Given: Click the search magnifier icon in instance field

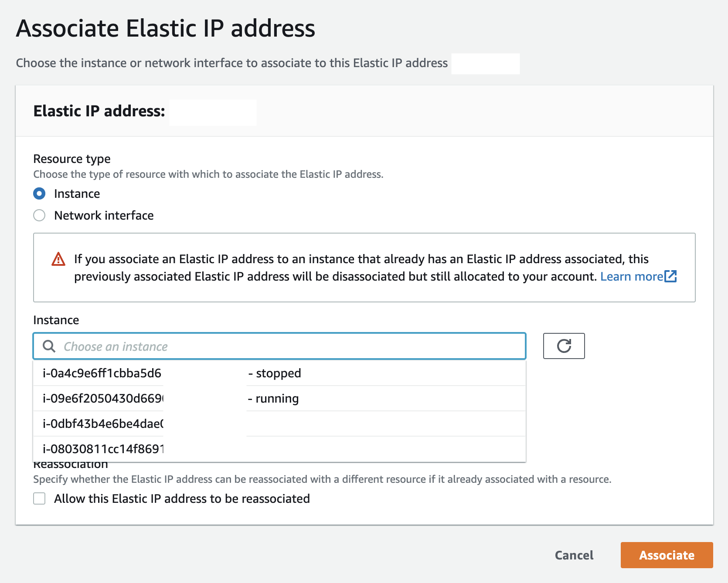Looking at the screenshot, I should tap(48, 346).
